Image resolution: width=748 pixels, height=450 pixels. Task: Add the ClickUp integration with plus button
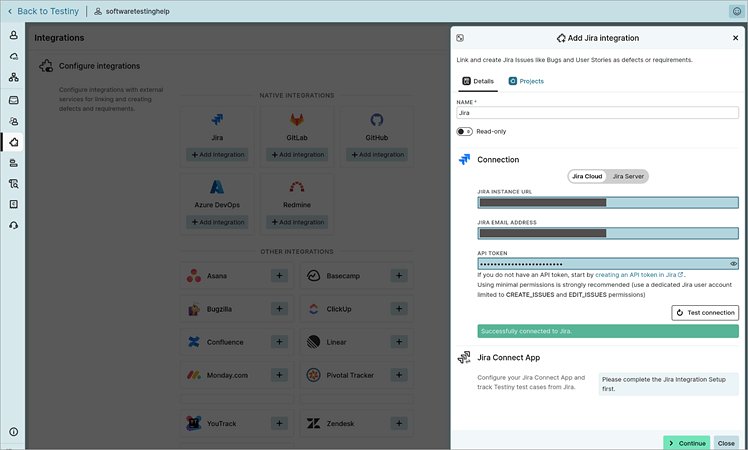point(399,309)
